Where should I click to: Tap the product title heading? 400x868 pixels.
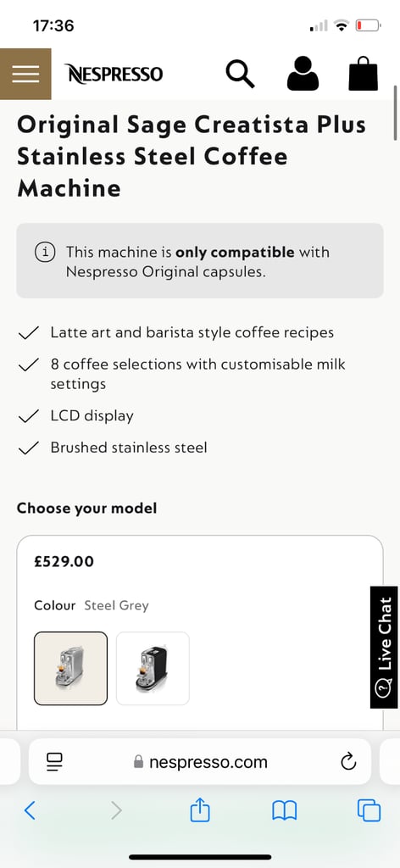click(x=192, y=157)
